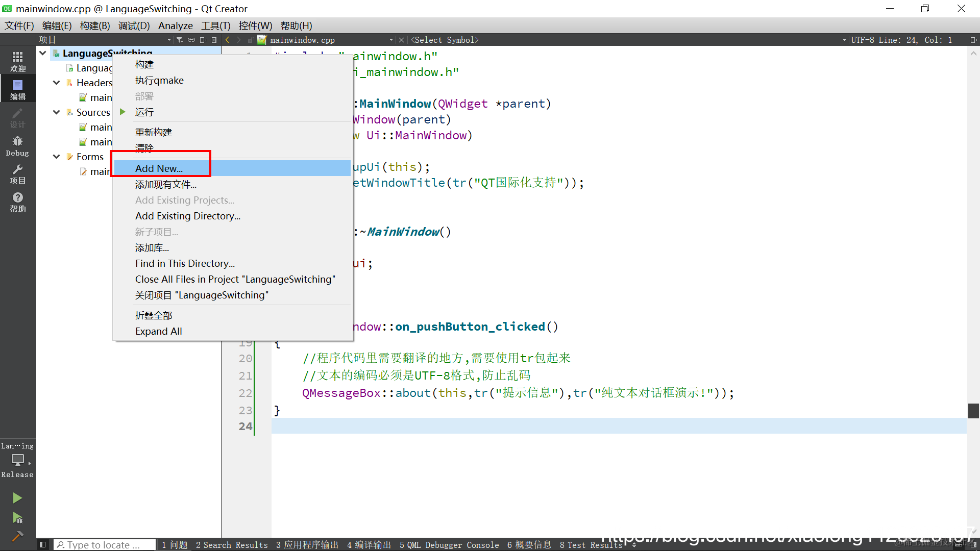Open the output panes selector arrows
Screen dimensions: 980x551
634,545
